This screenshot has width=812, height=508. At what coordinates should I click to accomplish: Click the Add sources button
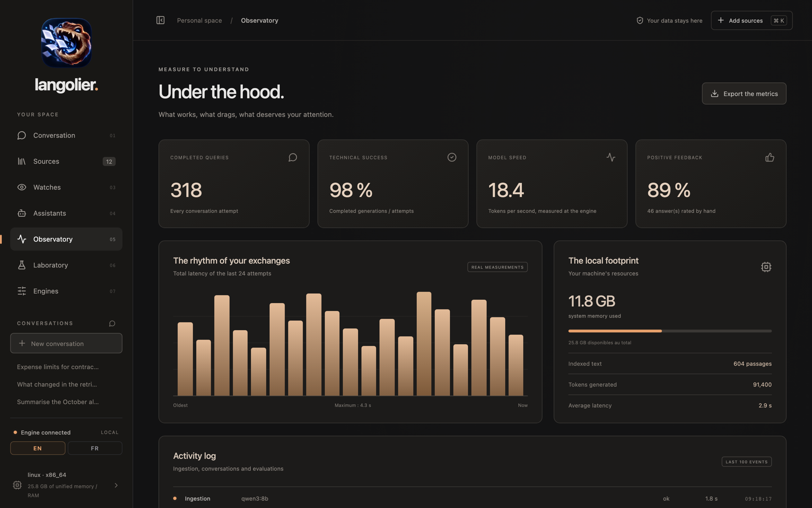pos(752,20)
